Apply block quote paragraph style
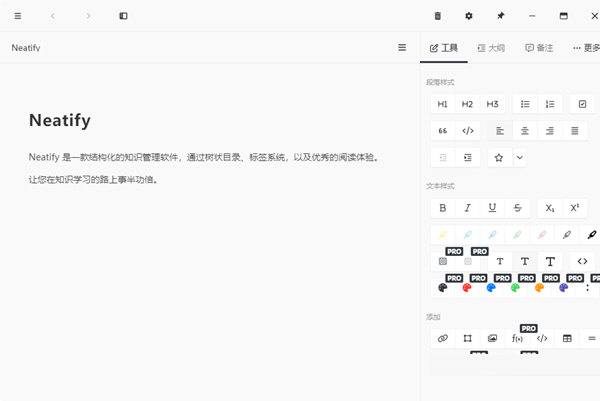This screenshot has height=401, width=600. pyautogui.click(x=443, y=131)
